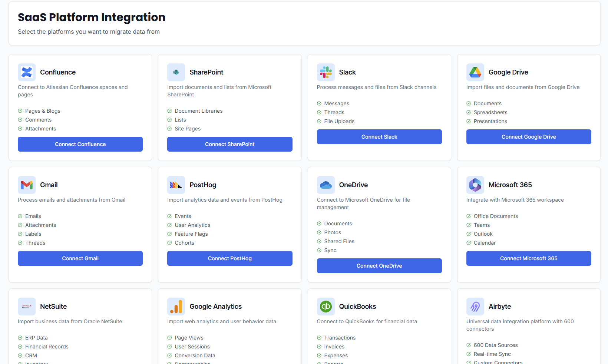Click the SharePoint logo icon
Viewport: 608px width, 364px height.
176,72
